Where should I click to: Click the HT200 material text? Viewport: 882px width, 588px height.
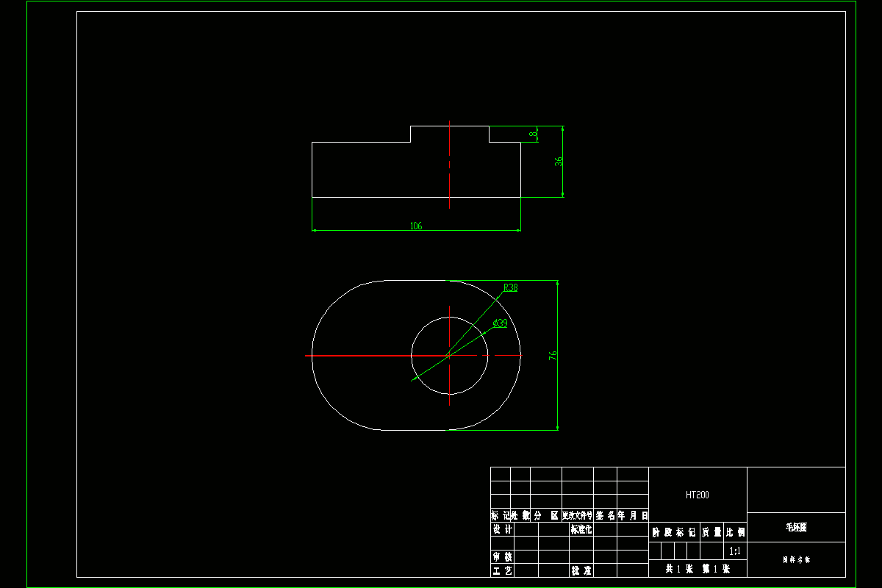[698, 495]
